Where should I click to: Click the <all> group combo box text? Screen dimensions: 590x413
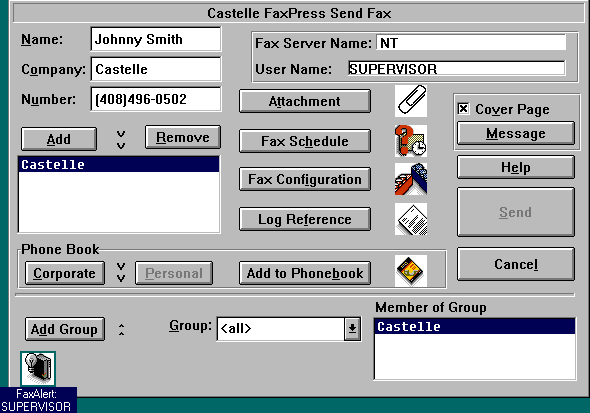coord(281,329)
